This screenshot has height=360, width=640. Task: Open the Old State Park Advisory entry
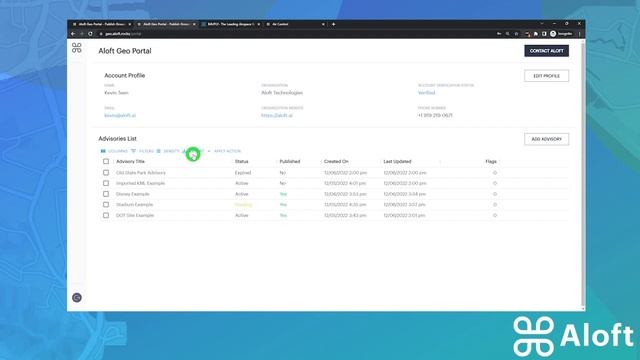141,173
